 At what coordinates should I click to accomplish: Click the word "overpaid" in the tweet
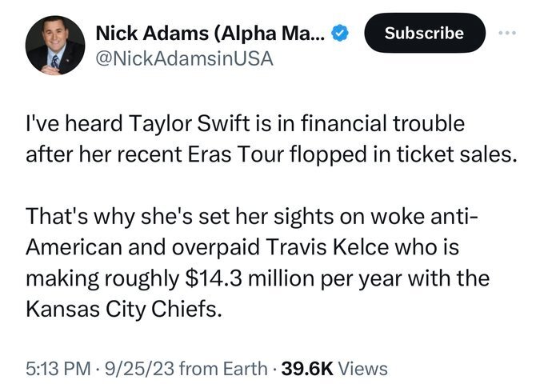point(214,246)
